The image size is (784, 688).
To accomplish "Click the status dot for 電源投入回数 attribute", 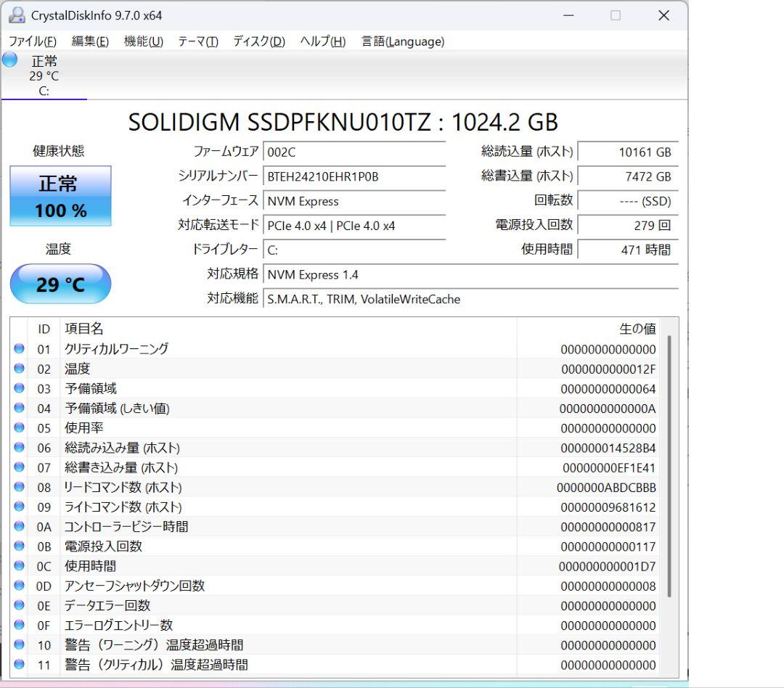I will pos(18,546).
